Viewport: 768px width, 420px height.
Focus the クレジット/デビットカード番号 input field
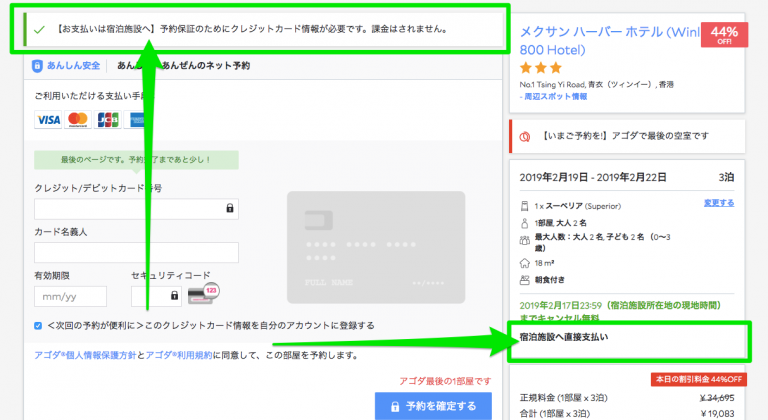click(130, 209)
